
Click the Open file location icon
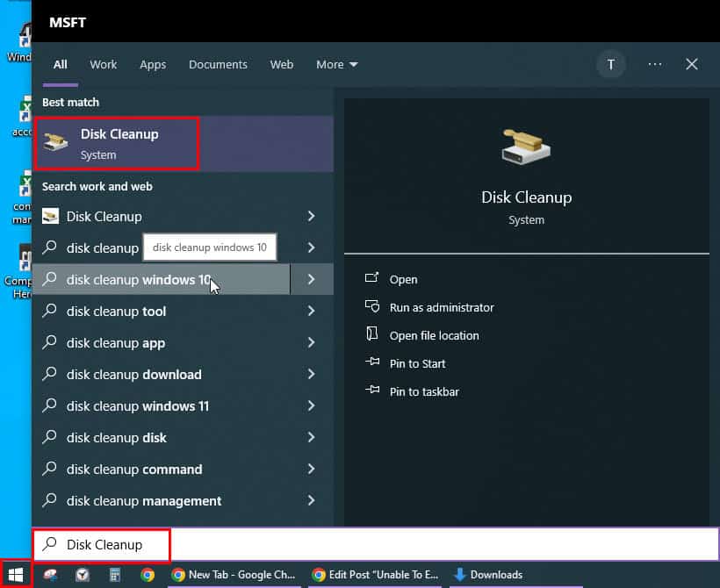[x=372, y=334]
